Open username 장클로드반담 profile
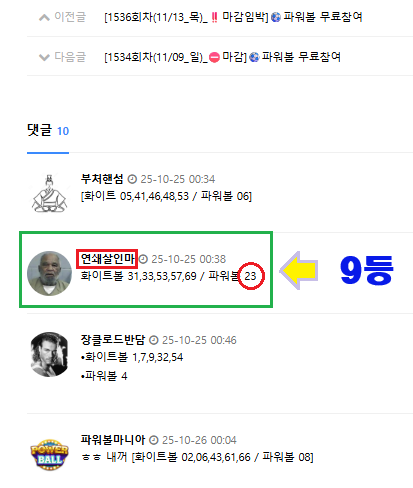The width and height of the screenshot is (413, 488). (x=113, y=340)
